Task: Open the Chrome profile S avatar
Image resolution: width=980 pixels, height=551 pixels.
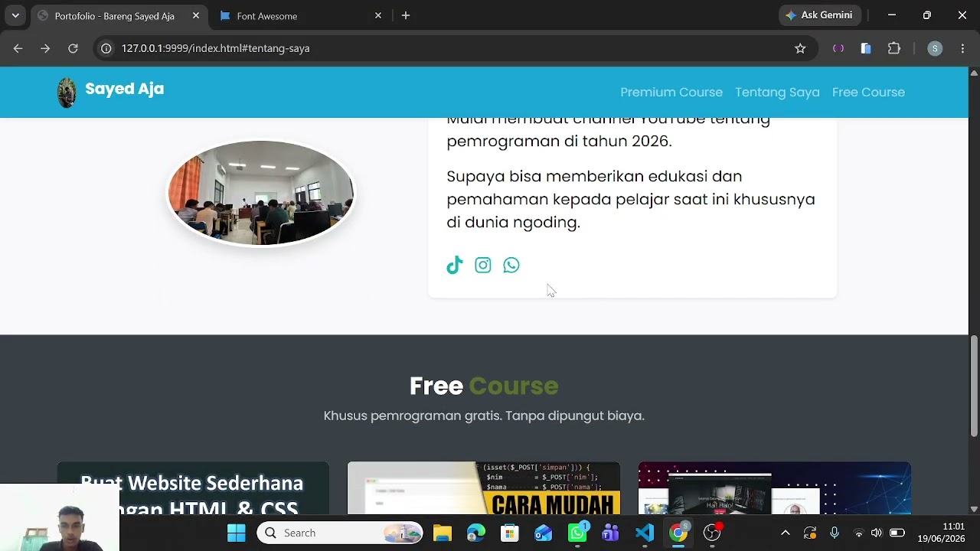Action: coord(935,48)
